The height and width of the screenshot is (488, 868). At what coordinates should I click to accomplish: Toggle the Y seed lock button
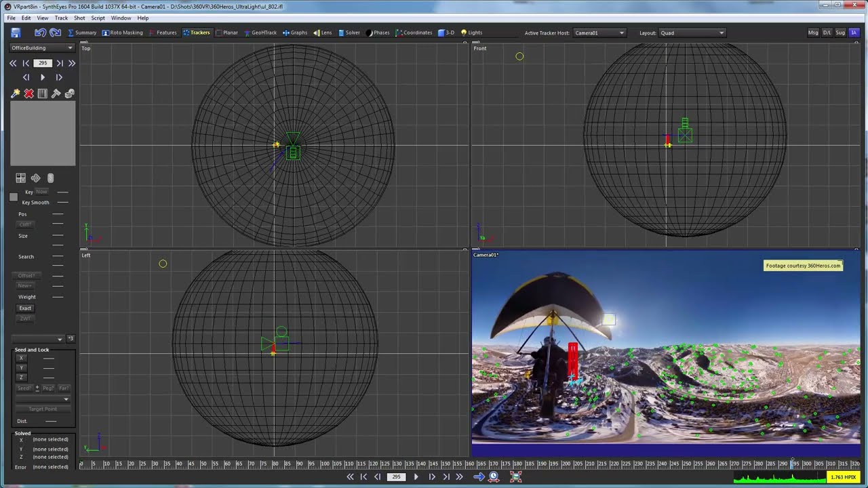[21, 367]
